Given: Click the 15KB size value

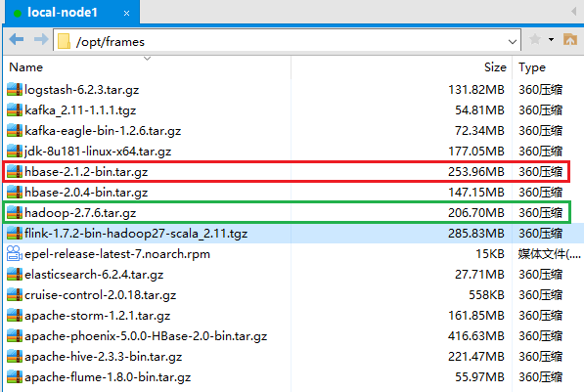Looking at the screenshot, I should point(490,254).
